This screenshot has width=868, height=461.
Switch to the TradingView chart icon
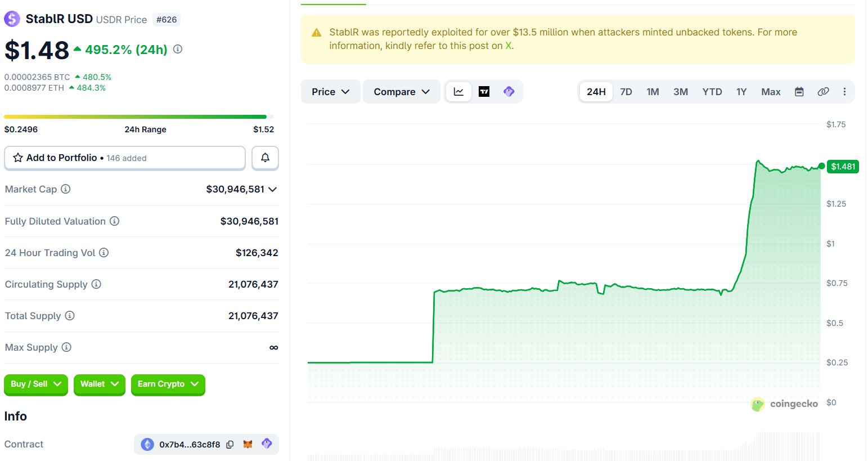(484, 92)
